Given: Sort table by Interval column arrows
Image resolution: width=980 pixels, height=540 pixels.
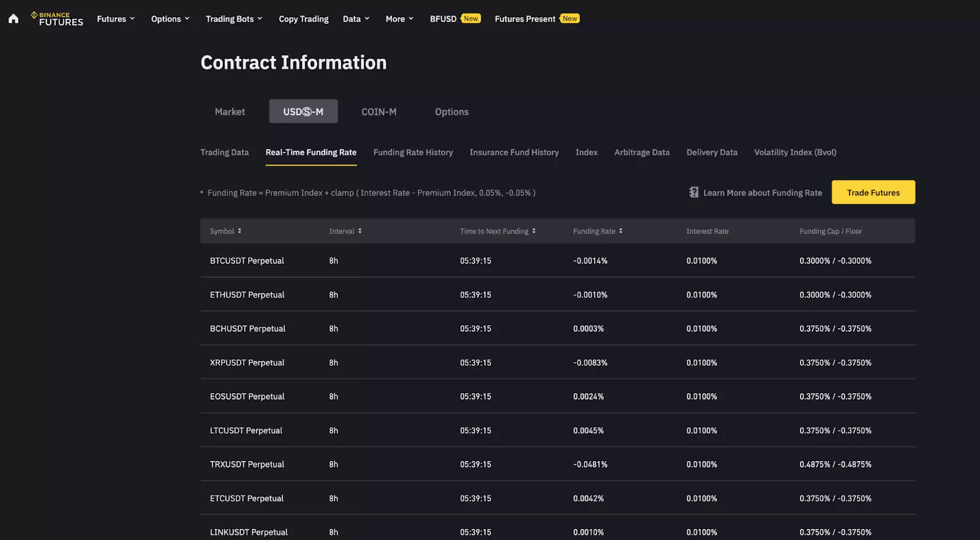Looking at the screenshot, I should coord(360,231).
